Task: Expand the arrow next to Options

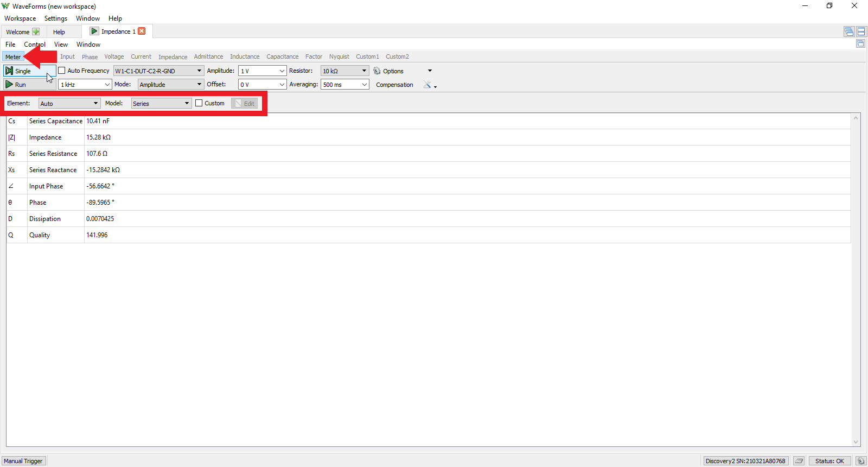Action: pyautogui.click(x=430, y=71)
